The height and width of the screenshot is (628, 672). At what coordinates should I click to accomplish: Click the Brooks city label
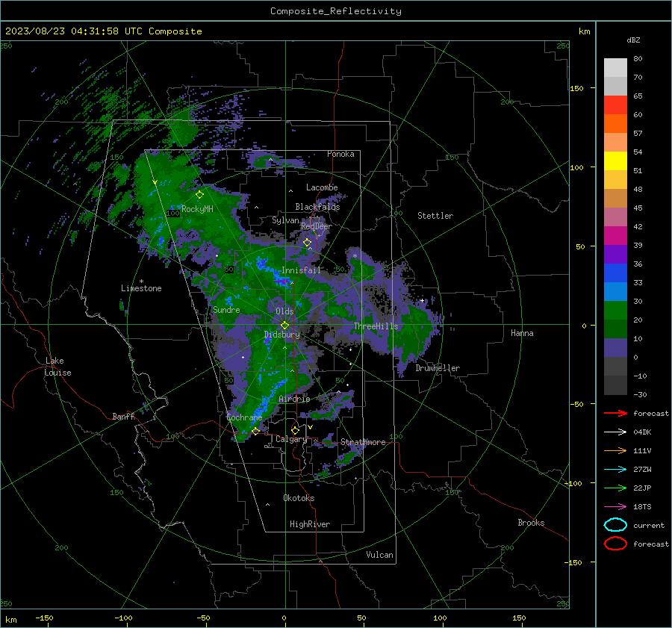coord(531,523)
